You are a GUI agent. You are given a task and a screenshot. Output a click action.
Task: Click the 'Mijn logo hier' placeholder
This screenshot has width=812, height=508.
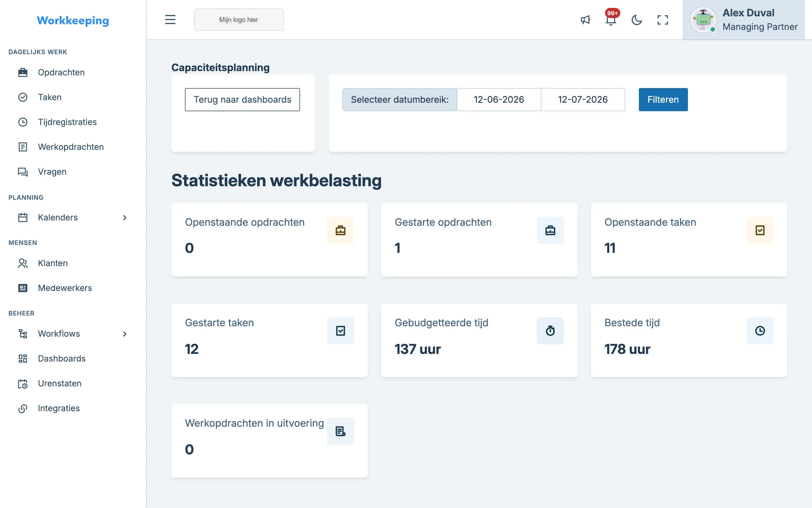(239, 19)
